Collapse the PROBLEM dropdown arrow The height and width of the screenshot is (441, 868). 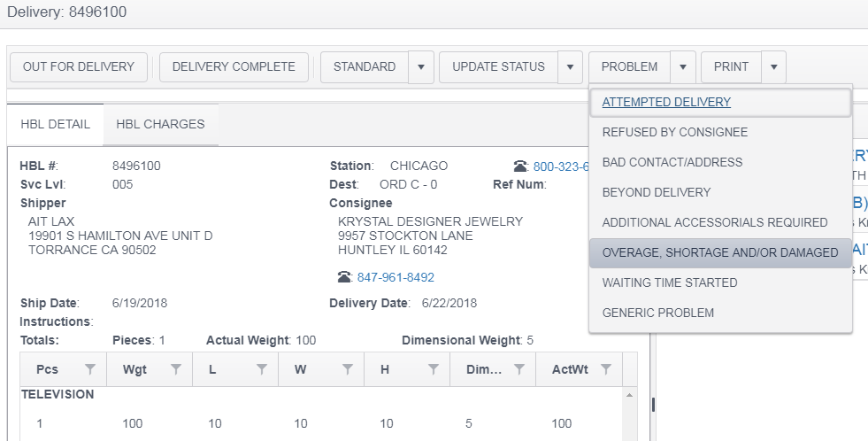pyautogui.click(x=682, y=67)
